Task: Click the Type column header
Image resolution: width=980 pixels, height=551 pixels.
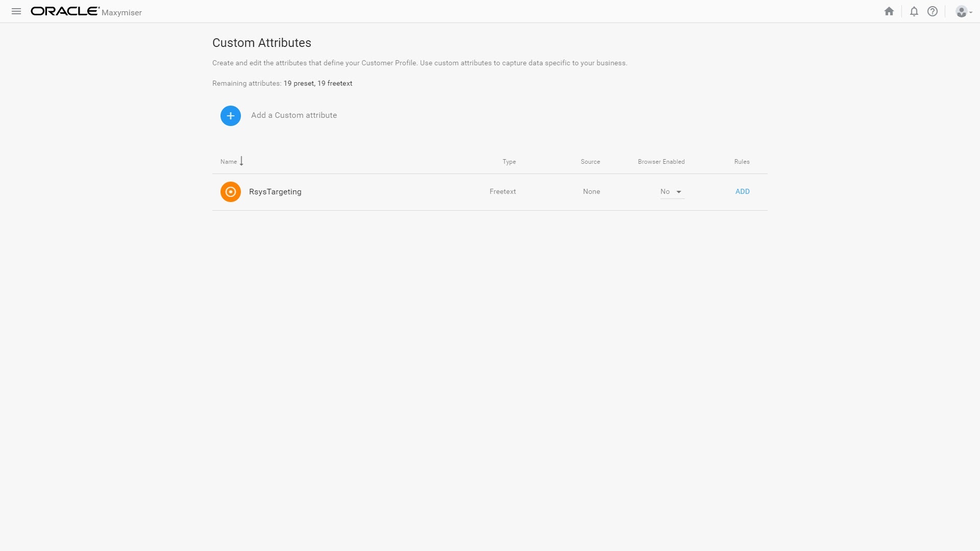Action: (509, 162)
